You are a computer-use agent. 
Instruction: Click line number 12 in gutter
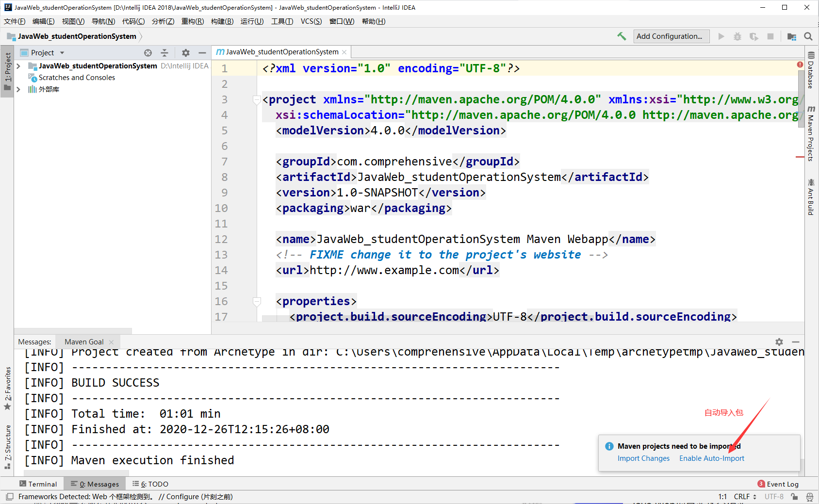click(221, 239)
